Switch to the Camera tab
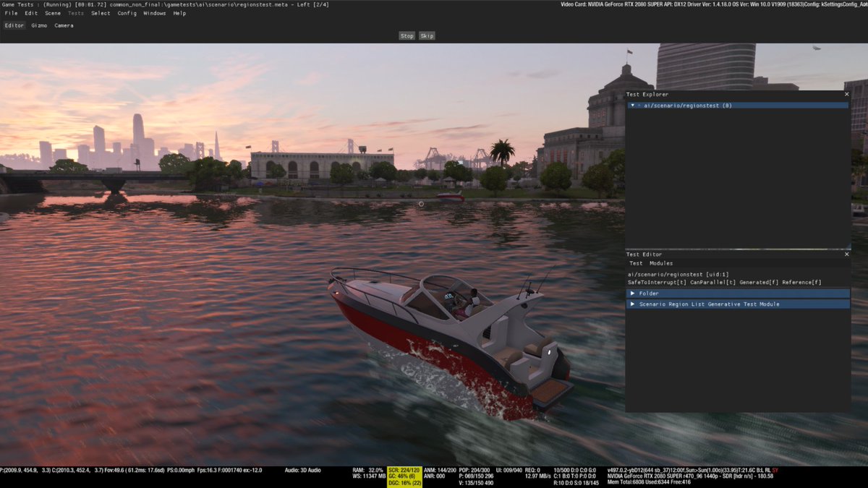This screenshot has height=488, width=868. (x=64, y=25)
